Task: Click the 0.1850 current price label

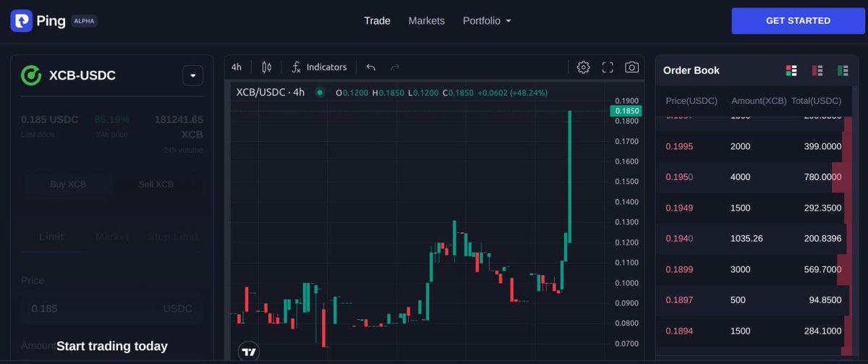Action: tap(626, 111)
